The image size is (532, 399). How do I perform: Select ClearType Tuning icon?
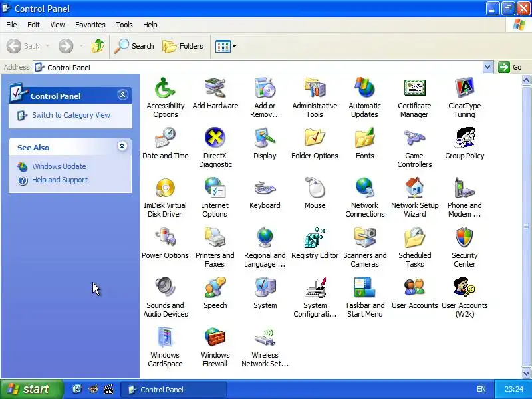coord(464,88)
